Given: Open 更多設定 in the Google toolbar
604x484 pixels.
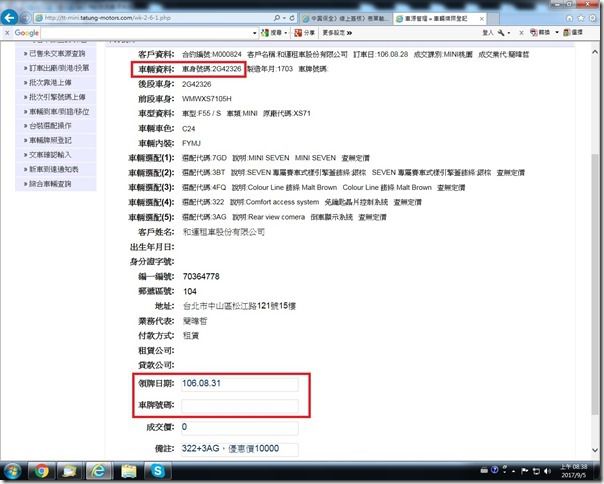Looking at the screenshot, I should [337, 33].
